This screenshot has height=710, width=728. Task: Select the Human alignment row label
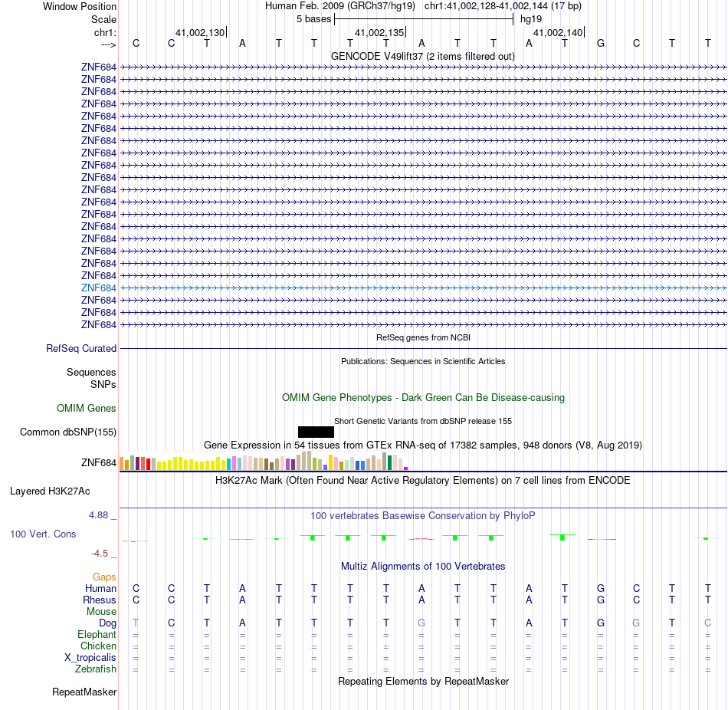click(x=100, y=588)
